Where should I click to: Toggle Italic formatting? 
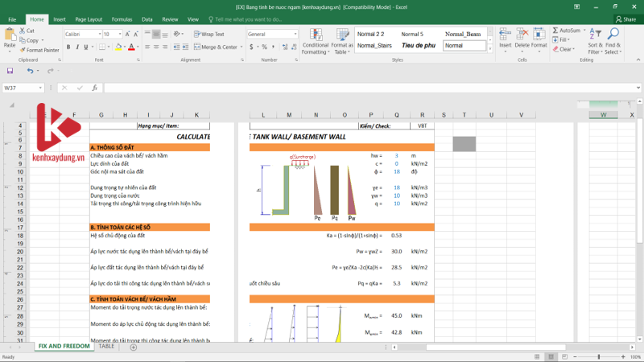(78, 47)
